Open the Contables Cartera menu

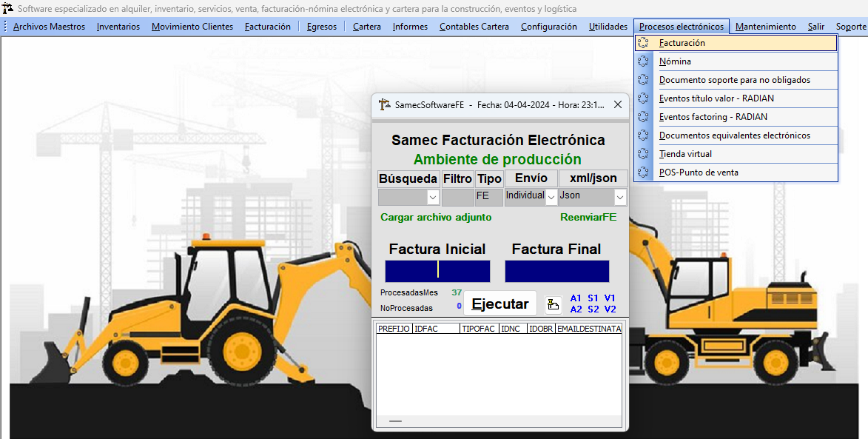point(474,27)
